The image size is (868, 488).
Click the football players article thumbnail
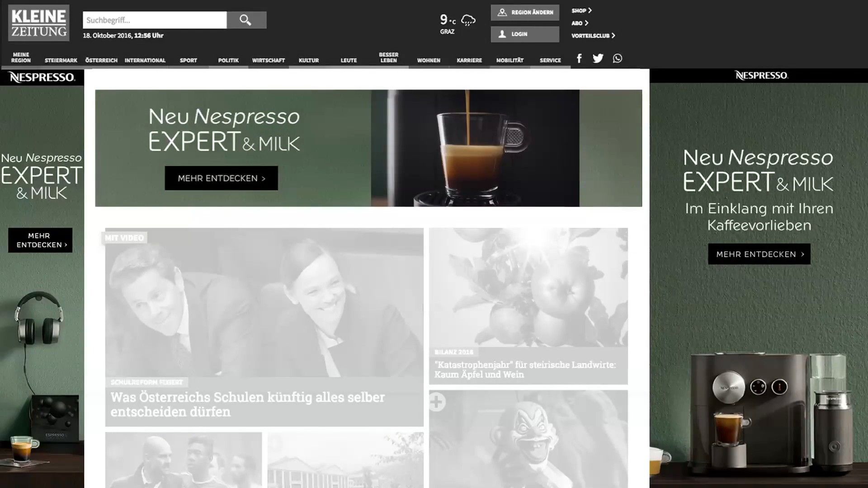(x=184, y=460)
